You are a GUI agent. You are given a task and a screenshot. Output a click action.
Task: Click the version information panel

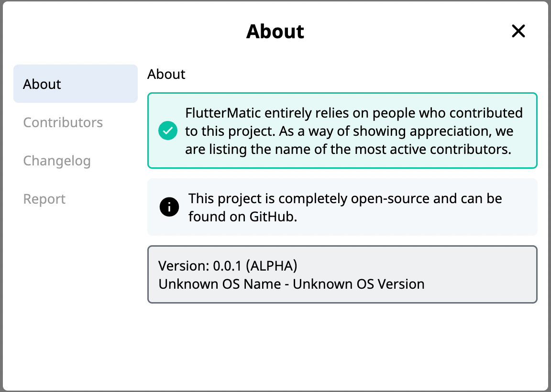(342, 274)
